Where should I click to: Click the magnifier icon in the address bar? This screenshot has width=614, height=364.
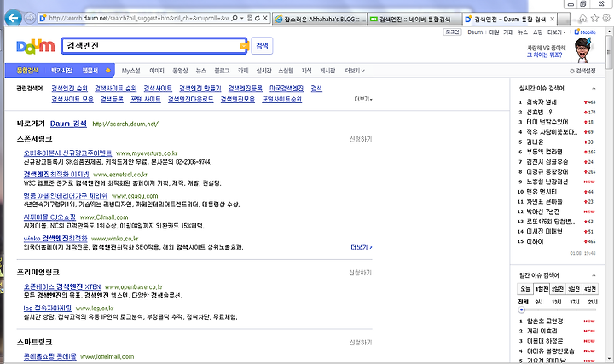[235, 18]
